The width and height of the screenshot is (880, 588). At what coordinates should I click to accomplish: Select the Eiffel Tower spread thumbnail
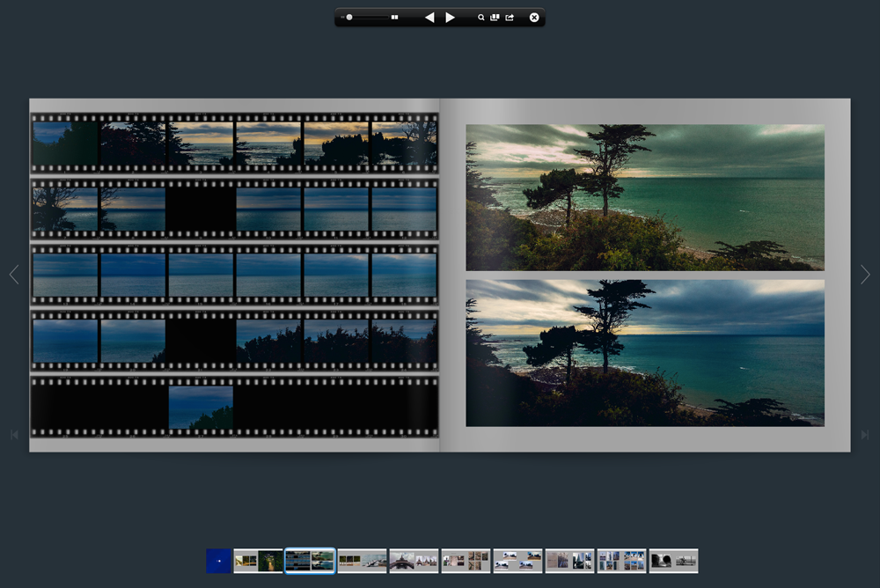pyautogui.click(x=414, y=561)
